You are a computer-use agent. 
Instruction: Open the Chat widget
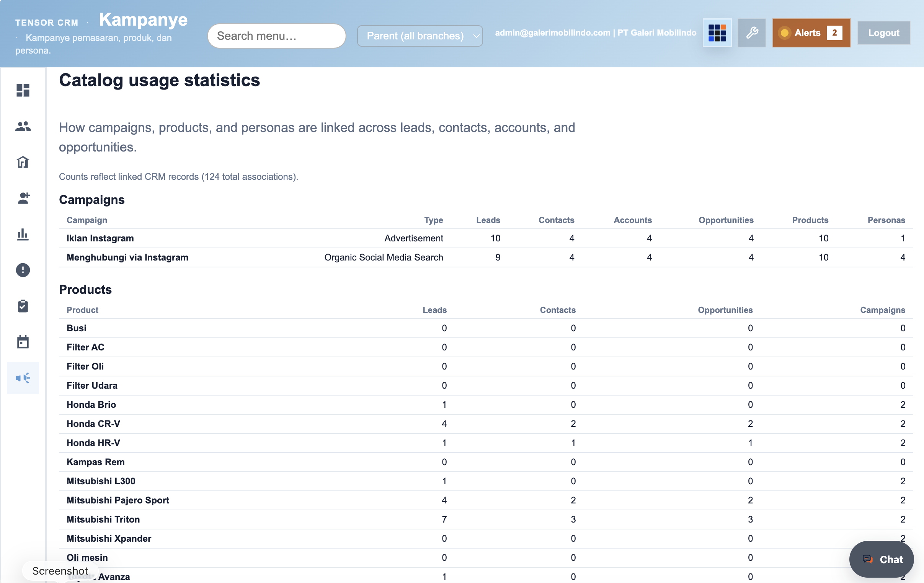(x=882, y=559)
